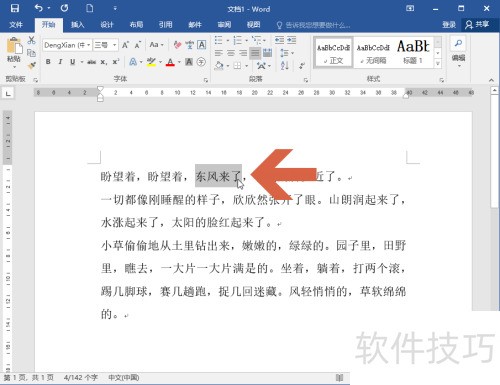Select the 无间隔 style
The width and height of the screenshot is (500, 385).
373,53
